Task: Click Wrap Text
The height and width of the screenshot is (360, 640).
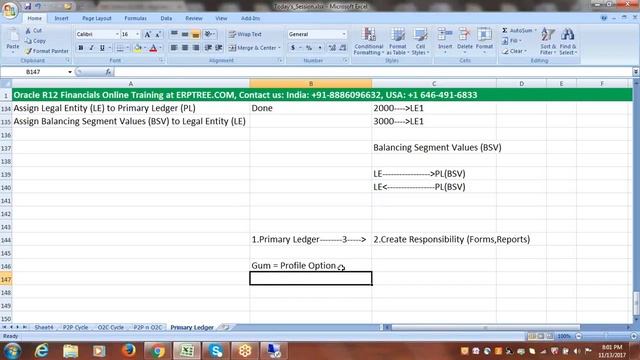Action: (x=245, y=34)
